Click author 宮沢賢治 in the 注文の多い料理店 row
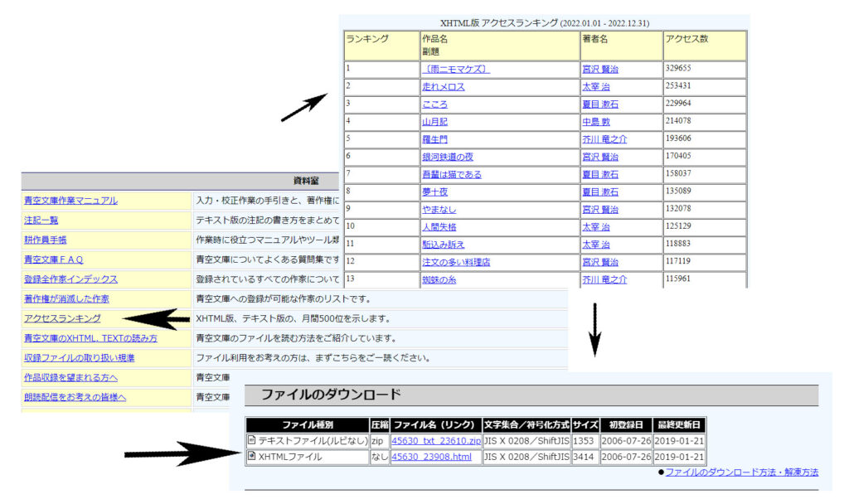 point(600,262)
